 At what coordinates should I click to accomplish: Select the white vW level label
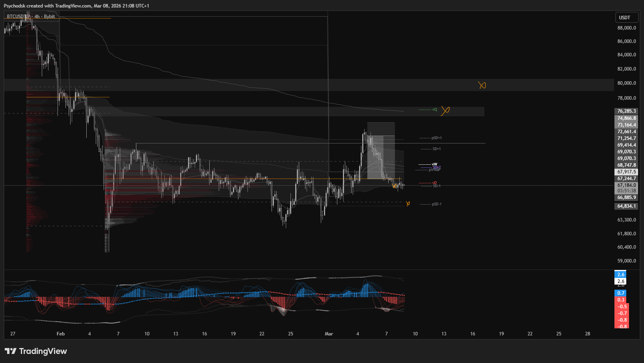click(434, 164)
